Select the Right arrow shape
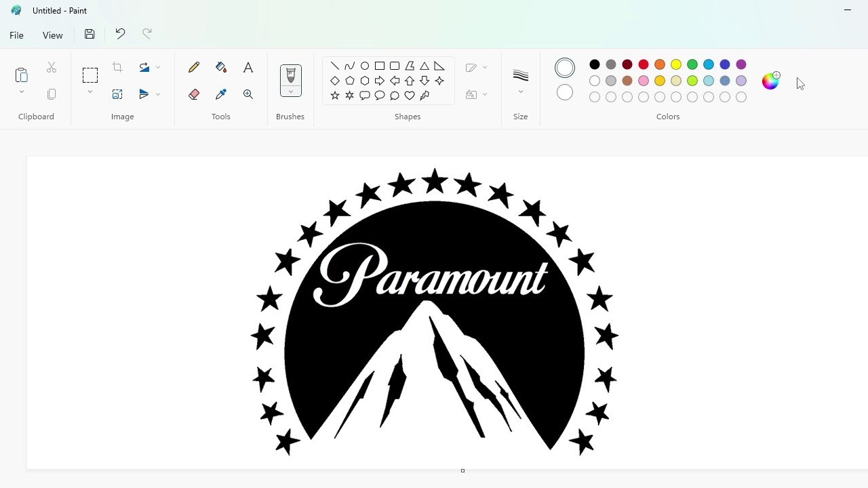The image size is (868, 488). click(x=380, y=81)
